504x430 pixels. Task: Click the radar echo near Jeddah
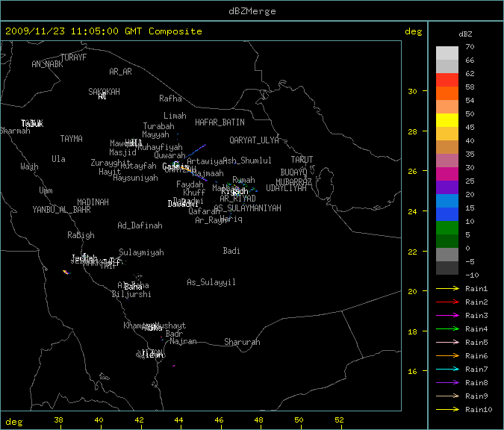pos(66,272)
